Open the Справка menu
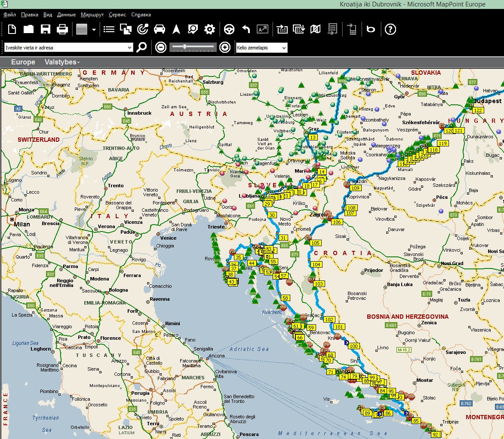This screenshot has height=439, width=504. [x=141, y=15]
